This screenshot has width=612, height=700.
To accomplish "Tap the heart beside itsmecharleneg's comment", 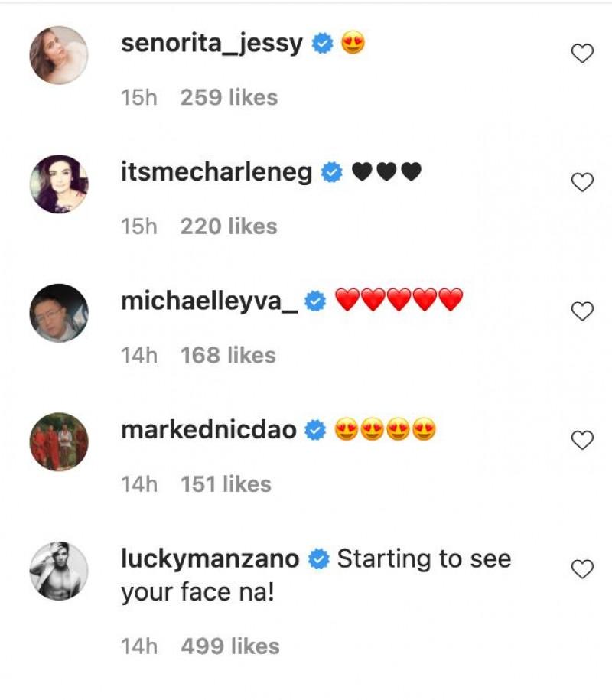I will (x=583, y=182).
